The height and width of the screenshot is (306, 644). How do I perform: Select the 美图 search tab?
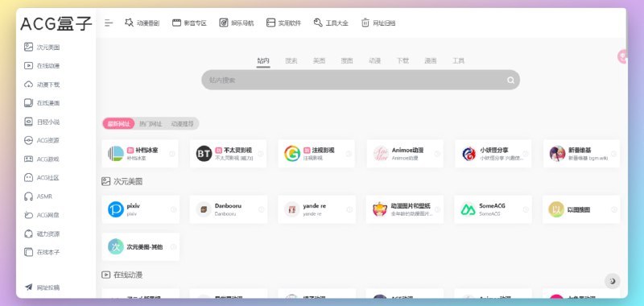tap(319, 60)
